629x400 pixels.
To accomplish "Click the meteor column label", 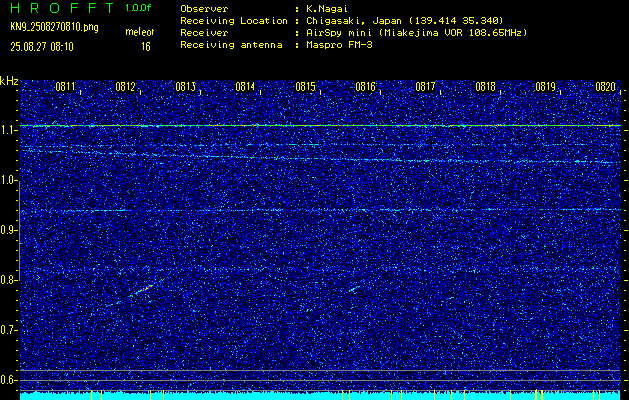I will [140, 32].
